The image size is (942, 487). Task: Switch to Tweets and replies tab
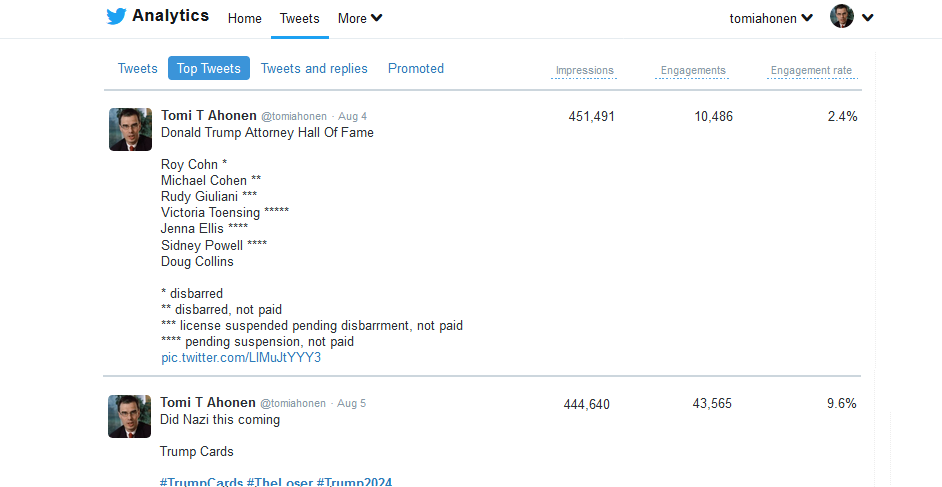pyautogui.click(x=314, y=68)
